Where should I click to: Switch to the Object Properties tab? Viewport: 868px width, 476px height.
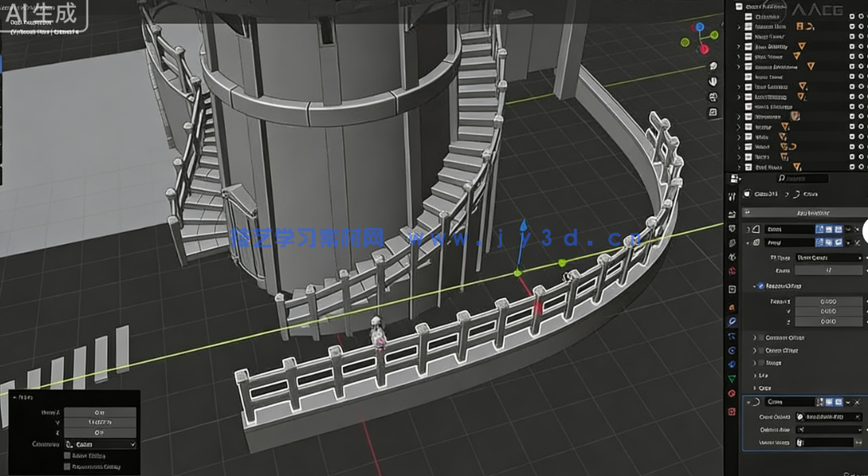click(732, 307)
